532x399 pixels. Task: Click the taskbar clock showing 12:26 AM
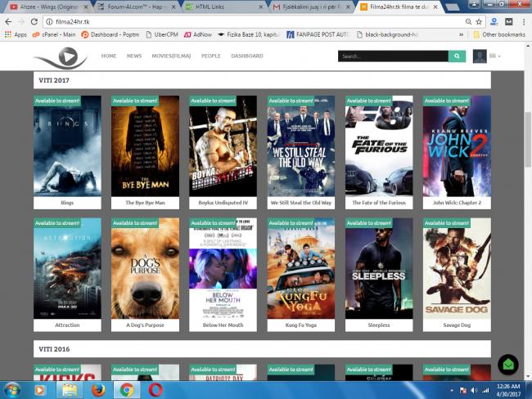508,390
